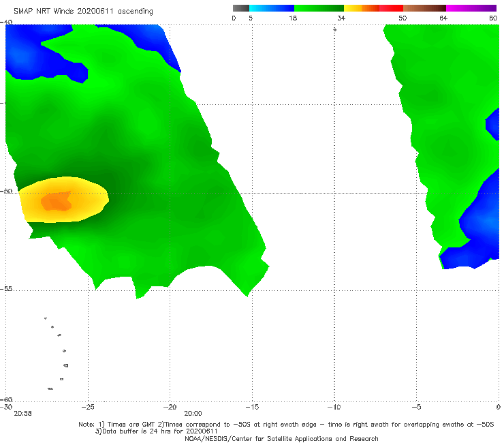Click the longitude axis label '-30'
The image size is (504, 443).
coord(5,407)
